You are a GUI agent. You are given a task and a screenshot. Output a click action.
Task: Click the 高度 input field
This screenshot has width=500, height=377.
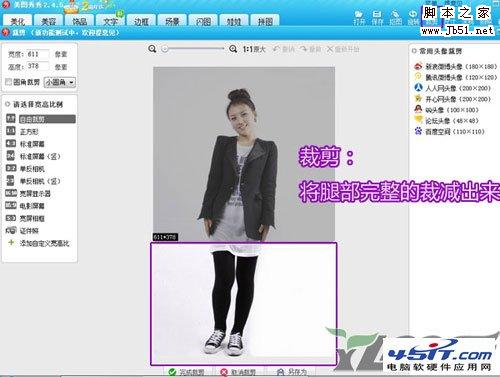pyautogui.click(x=38, y=66)
